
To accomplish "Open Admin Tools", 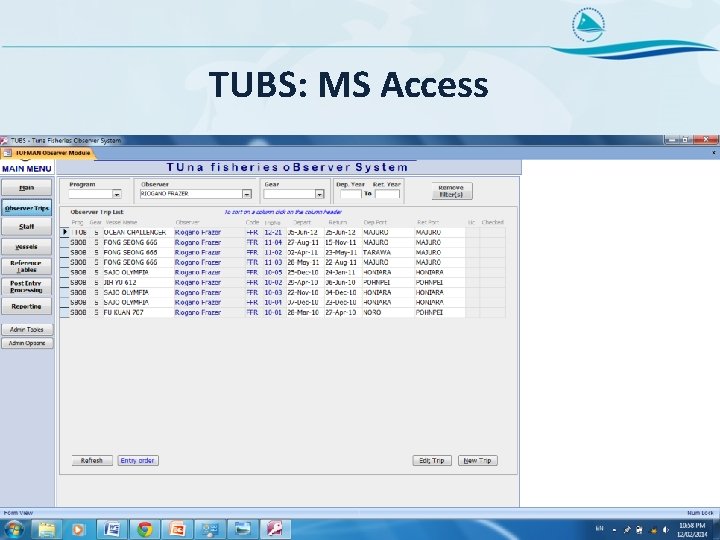I will pos(27,330).
